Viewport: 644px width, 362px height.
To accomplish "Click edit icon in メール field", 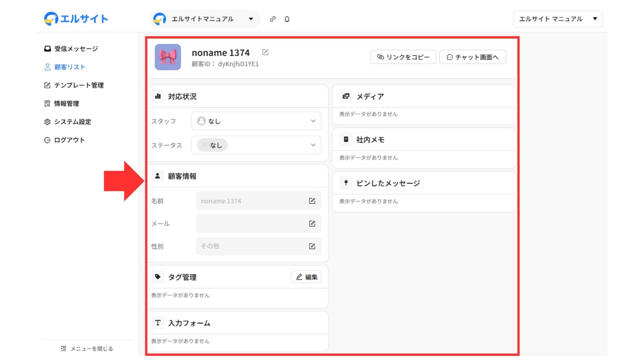I will [x=312, y=224].
